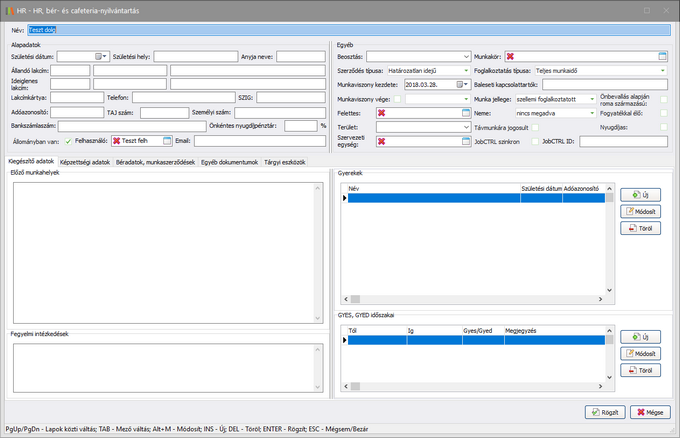Clear the Felhasználó value using red X
The height and width of the screenshot is (438, 680).
116,141
